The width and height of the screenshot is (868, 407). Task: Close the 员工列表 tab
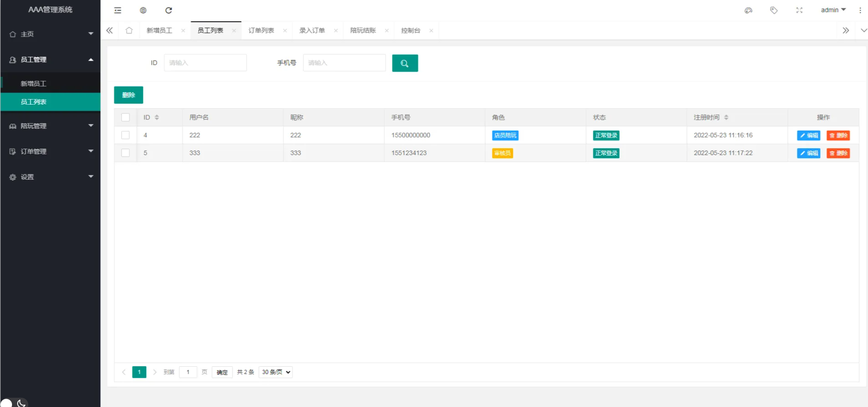(x=234, y=31)
